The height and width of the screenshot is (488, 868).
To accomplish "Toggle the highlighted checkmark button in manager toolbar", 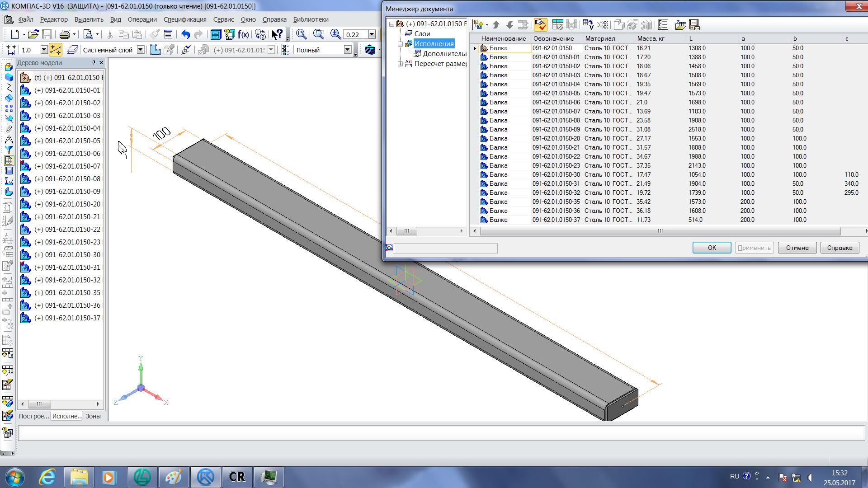I will click(x=540, y=25).
